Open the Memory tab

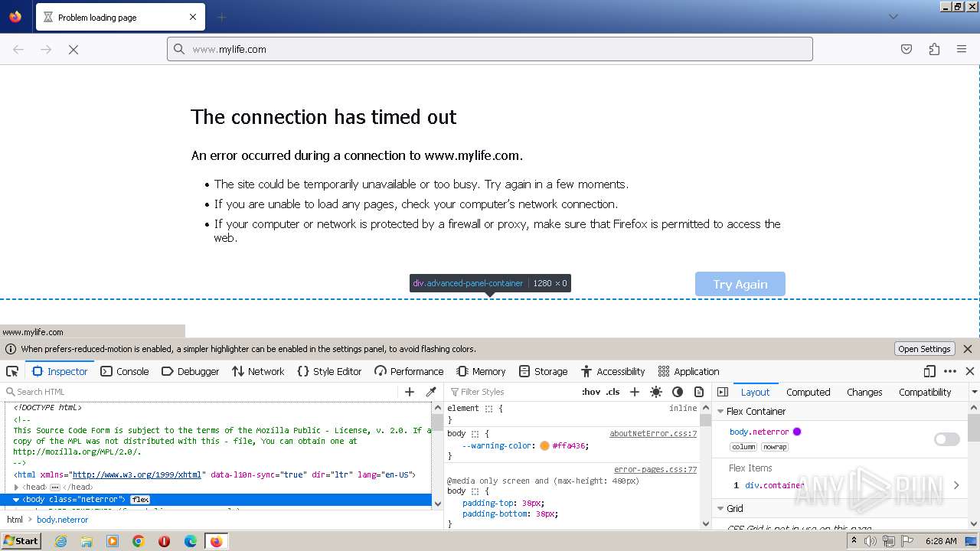(481, 371)
